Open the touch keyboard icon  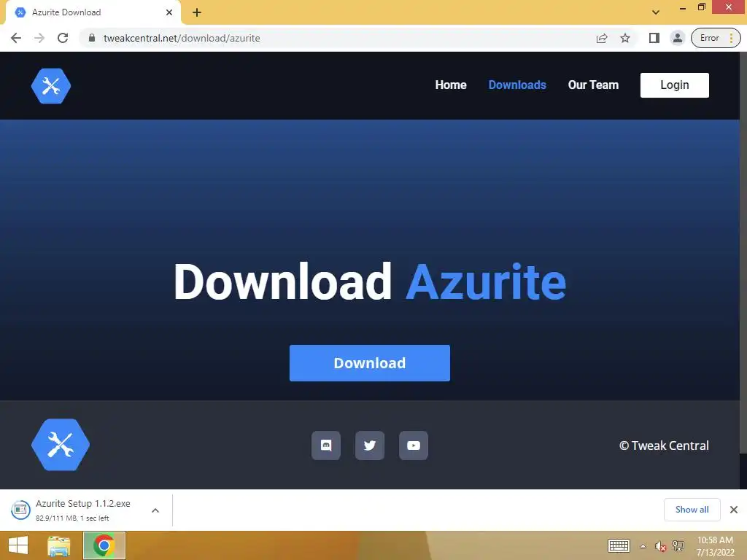pyautogui.click(x=619, y=545)
